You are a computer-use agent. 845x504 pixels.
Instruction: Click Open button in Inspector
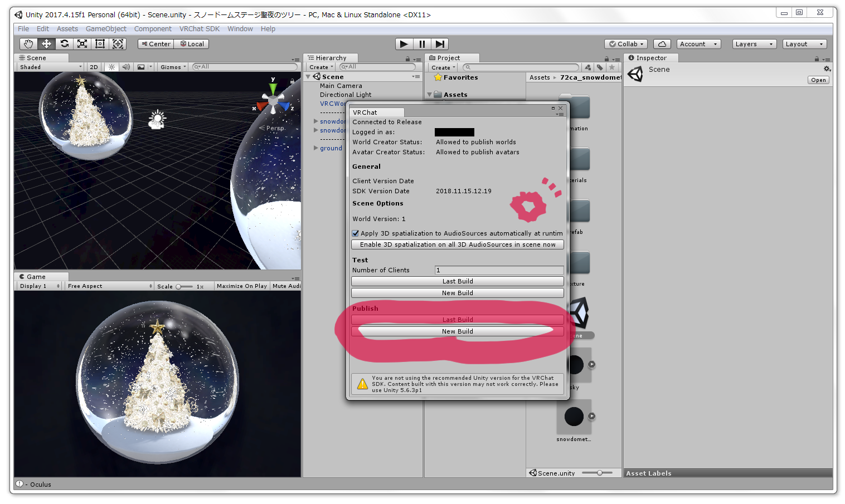pos(818,80)
